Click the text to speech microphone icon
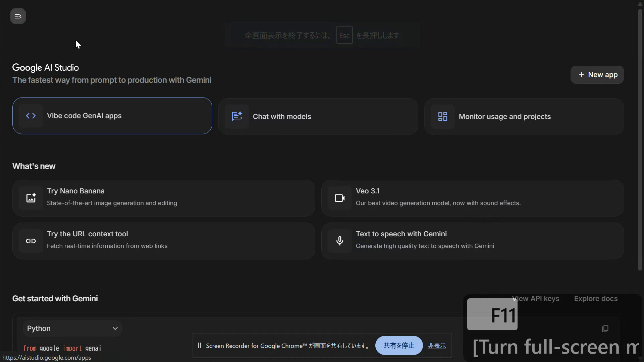 (339, 241)
